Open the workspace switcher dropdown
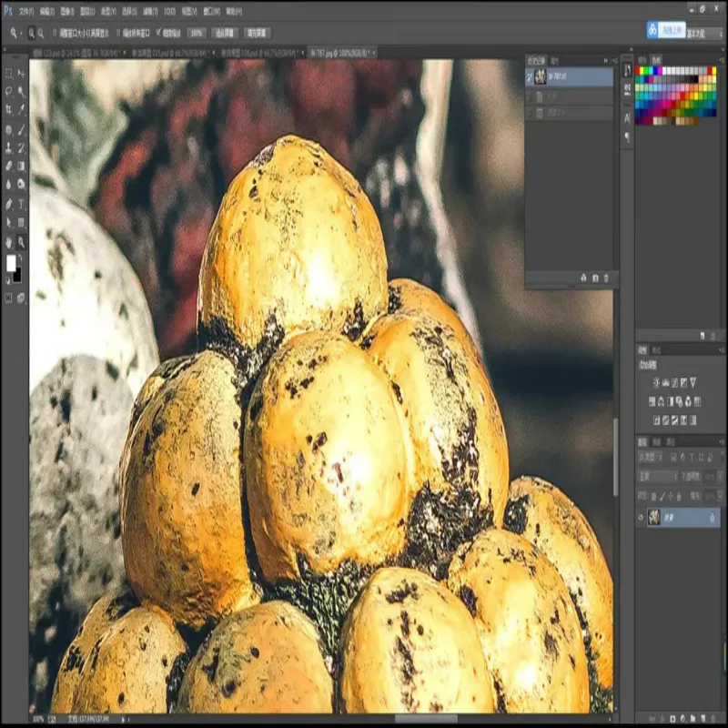The image size is (728, 728). [x=704, y=34]
